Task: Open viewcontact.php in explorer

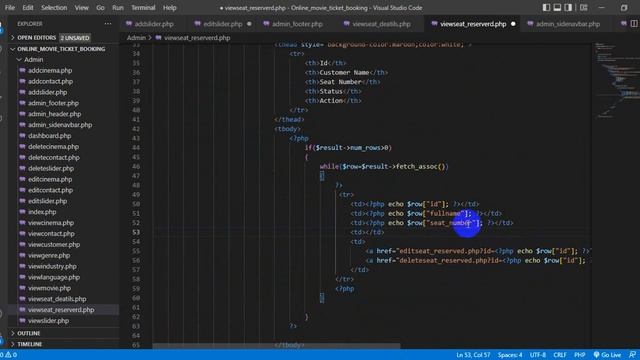Action: (x=51, y=233)
